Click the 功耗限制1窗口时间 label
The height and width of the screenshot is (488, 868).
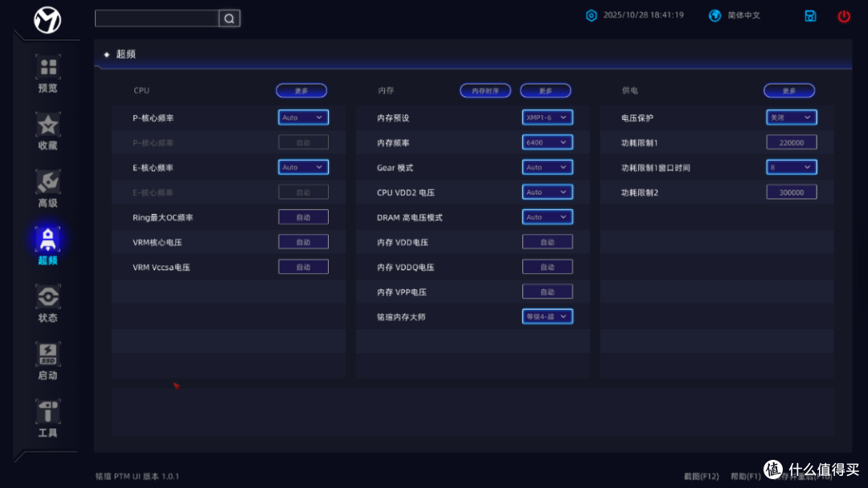pos(656,168)
